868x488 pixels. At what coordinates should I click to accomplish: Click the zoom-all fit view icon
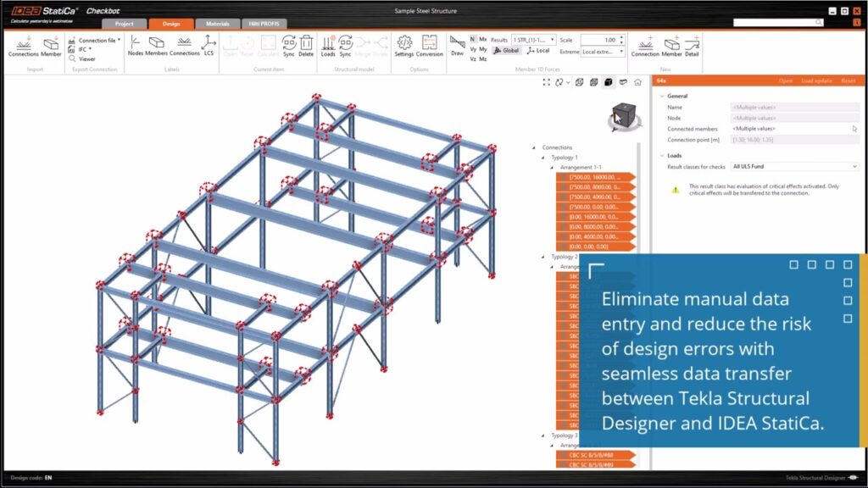click(x=547, y=82)
